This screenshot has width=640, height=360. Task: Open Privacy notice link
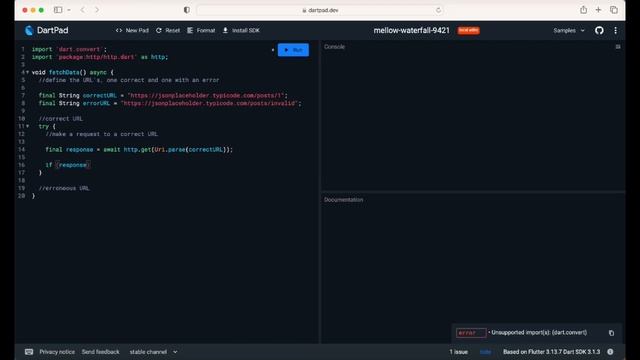point(57,352)
